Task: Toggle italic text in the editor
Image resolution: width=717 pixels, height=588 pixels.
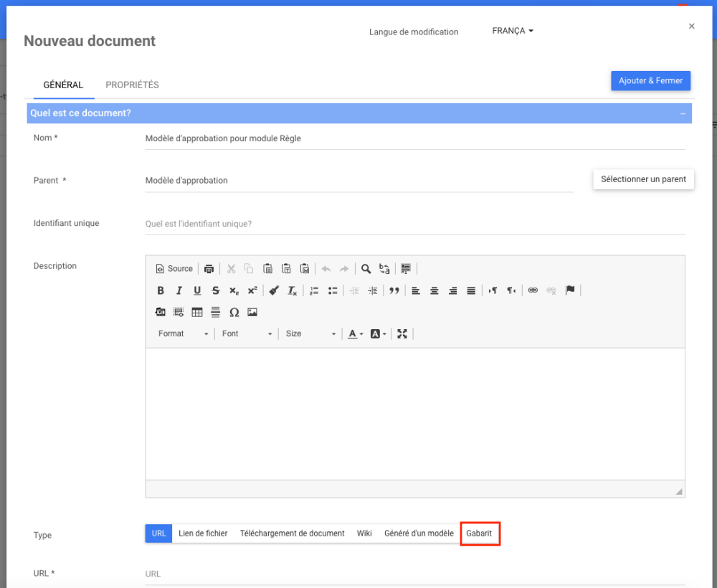Action: (179, 290)
